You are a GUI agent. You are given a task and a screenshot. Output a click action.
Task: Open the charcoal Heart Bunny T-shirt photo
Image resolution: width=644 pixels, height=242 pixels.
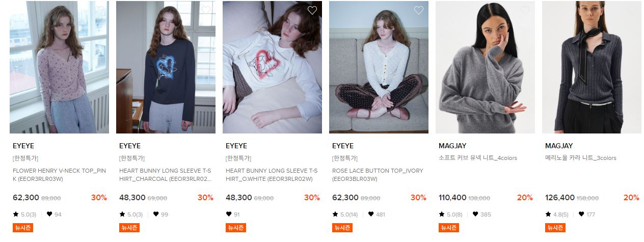[x=166, y=67]
